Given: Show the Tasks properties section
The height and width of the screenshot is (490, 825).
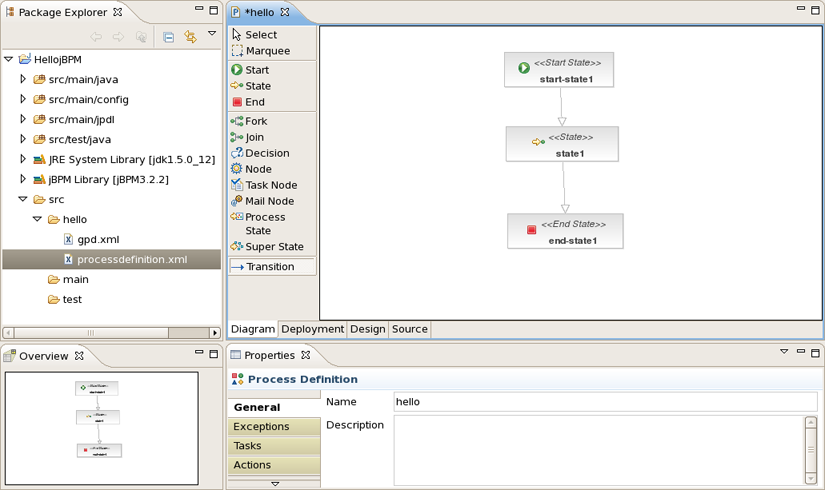Looking at the screenshot, I should 247,446.
